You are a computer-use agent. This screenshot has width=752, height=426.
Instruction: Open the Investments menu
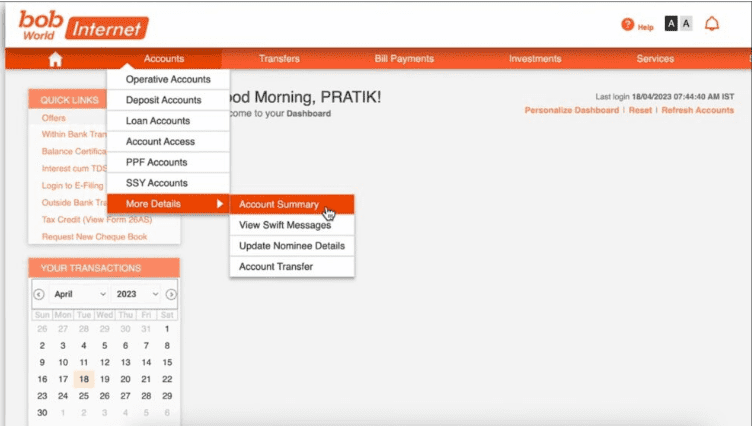coord(535,59)
